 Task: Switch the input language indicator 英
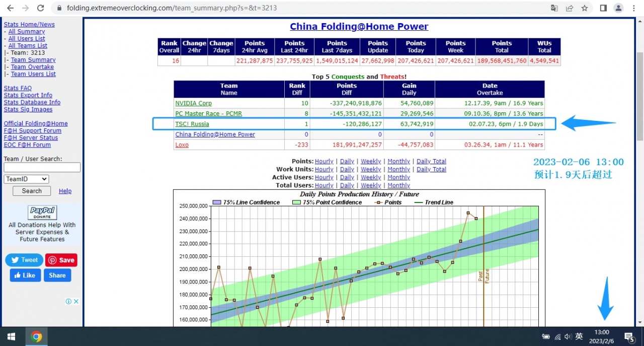[x=579, y=336]
